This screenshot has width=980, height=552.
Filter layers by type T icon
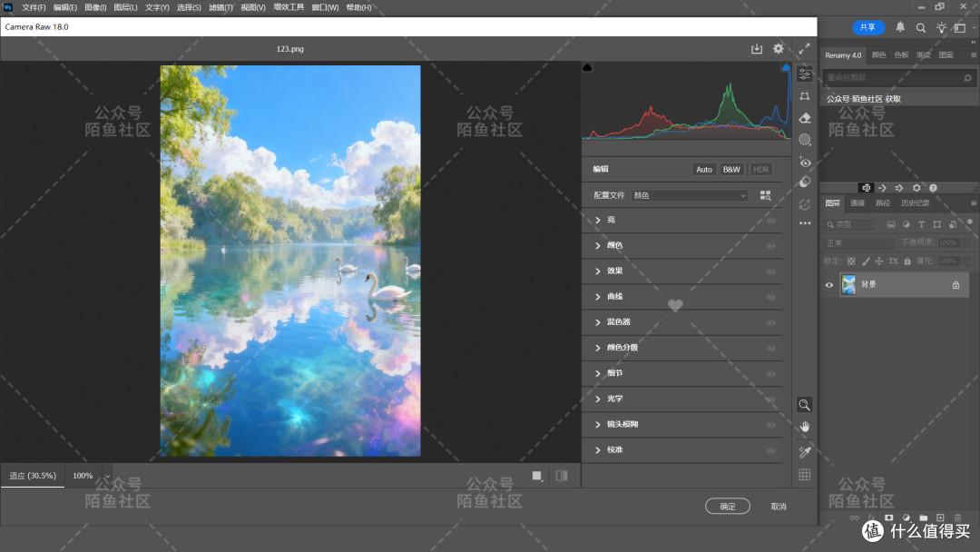(x=921, y=224)
